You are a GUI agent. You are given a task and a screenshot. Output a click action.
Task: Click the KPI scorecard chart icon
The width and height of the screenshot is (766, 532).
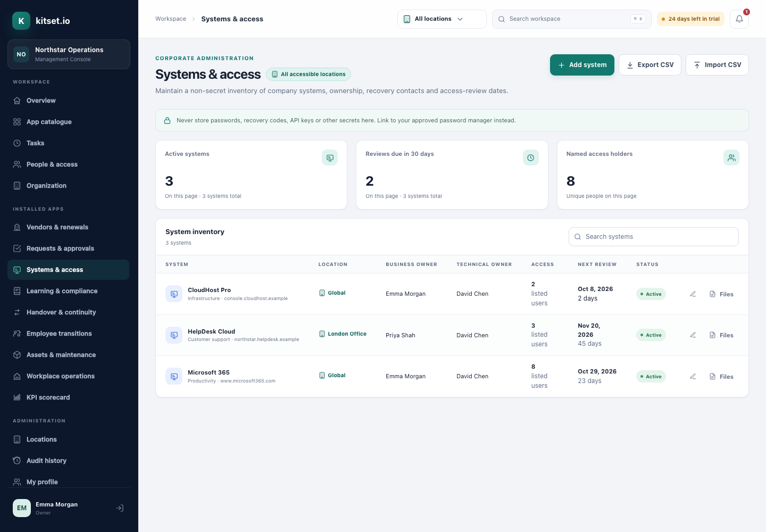coord(17,397)
